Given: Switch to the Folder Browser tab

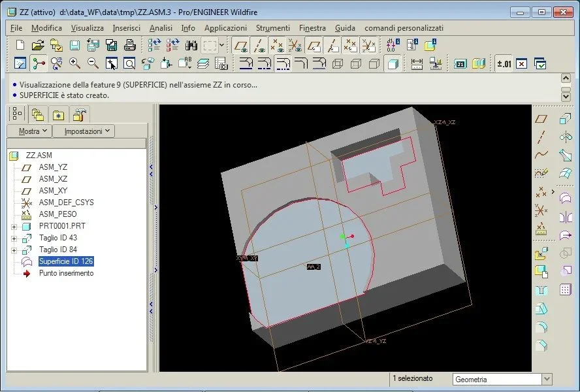Looking at the screenshot, I should point(38,114).
